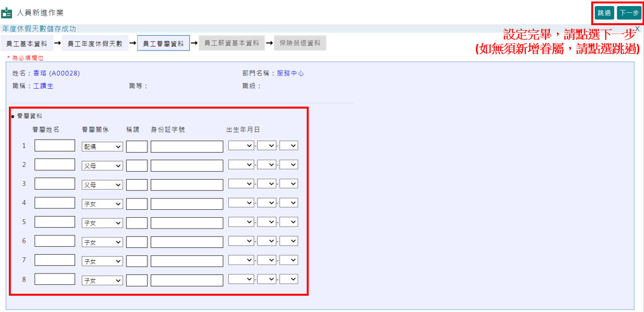Switch to the 員工基本資料 tab
Viewport: 644px width, 312px height.
tap(28, 43)
